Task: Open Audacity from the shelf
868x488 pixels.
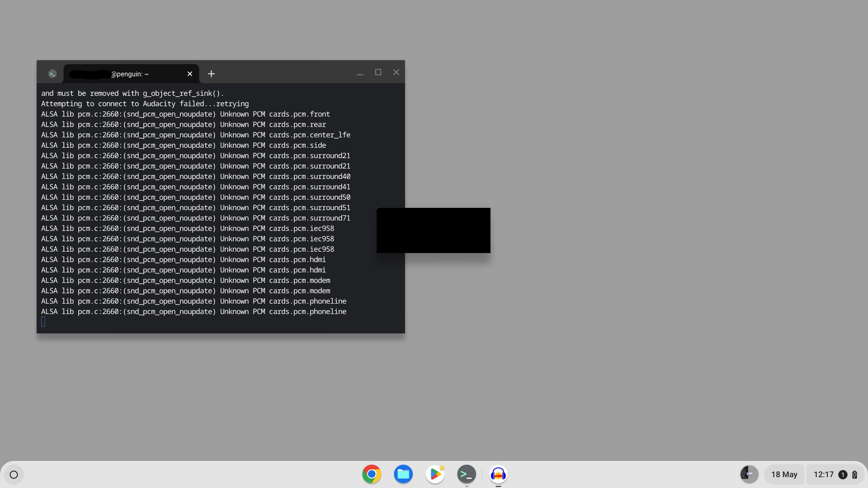Action: (498, 474)
